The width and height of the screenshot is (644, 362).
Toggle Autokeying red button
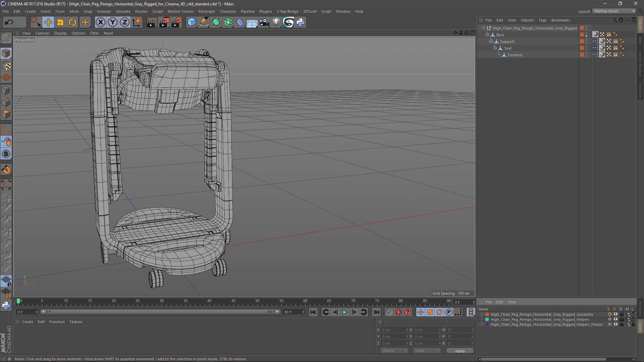click(398, 312)
